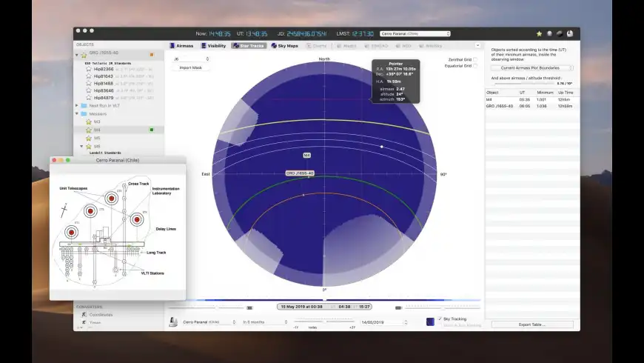Click the orange square next to GRO J1655-40
Screen dimensions: 644x363
pyautogui.click(x=152, y=54)
